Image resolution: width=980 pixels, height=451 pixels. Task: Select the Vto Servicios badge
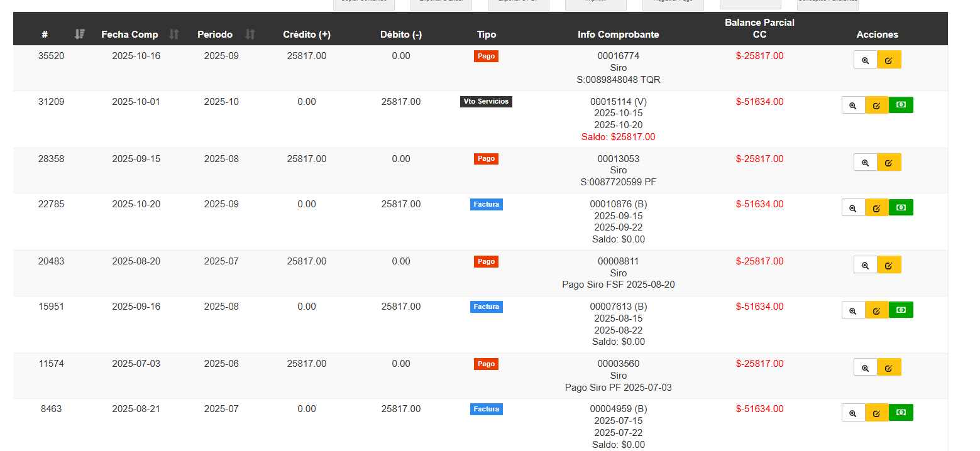tap(486, 102)
